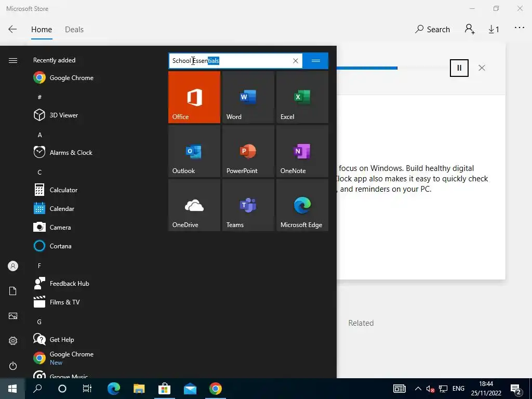Open Search in Microsoft Store

(x=432, y=30)
